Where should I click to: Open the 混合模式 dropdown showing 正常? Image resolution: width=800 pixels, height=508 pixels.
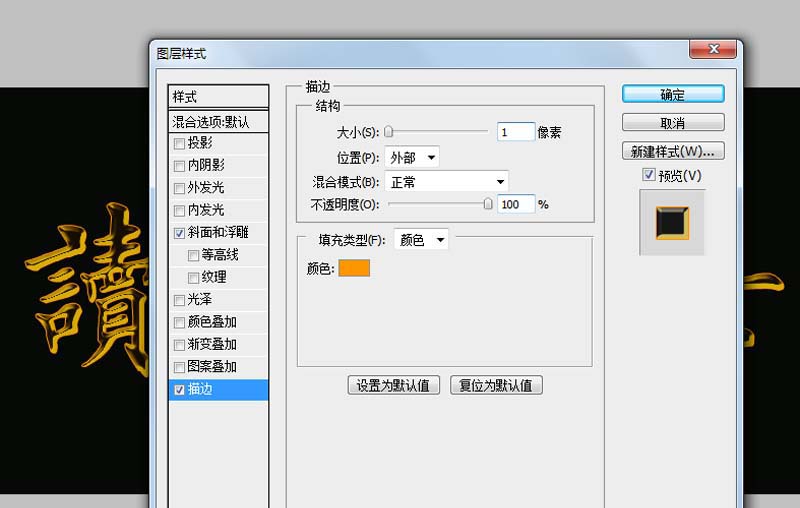(x=446, y=182)
